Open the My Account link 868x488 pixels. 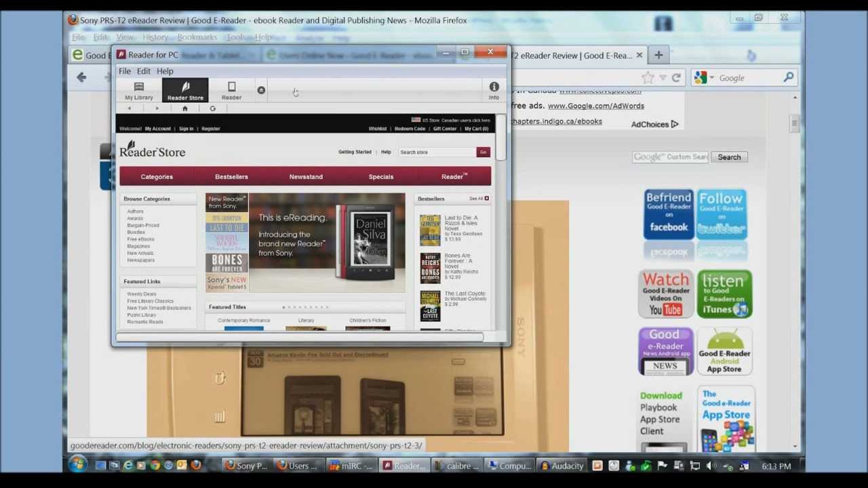[158, 129]
